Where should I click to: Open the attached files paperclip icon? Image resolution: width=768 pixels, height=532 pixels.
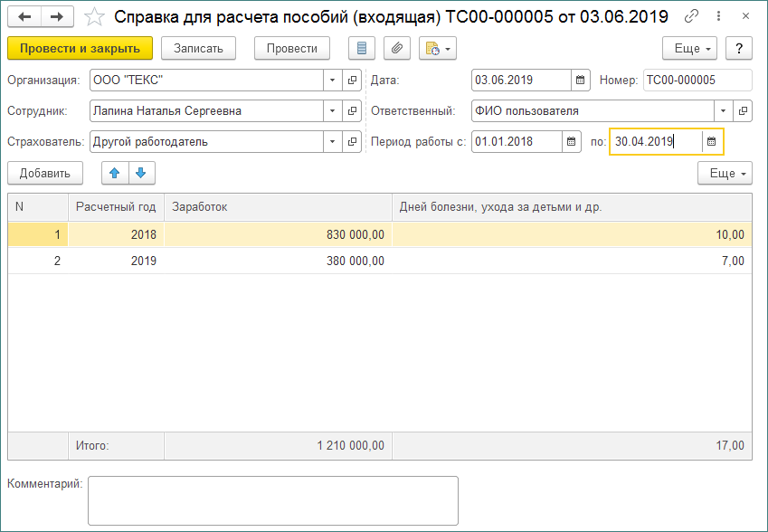pyautogui.click(x=396, y=49)
